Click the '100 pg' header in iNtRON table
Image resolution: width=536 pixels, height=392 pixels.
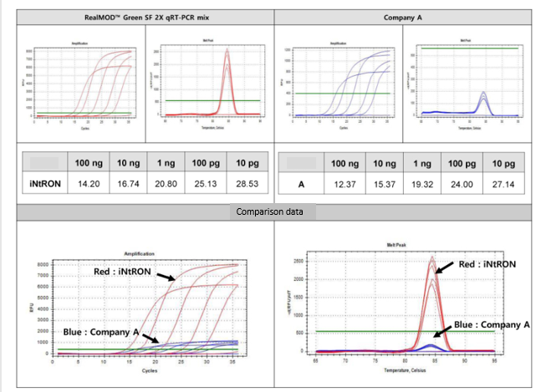pyautogui.click(x=206, y=163)
